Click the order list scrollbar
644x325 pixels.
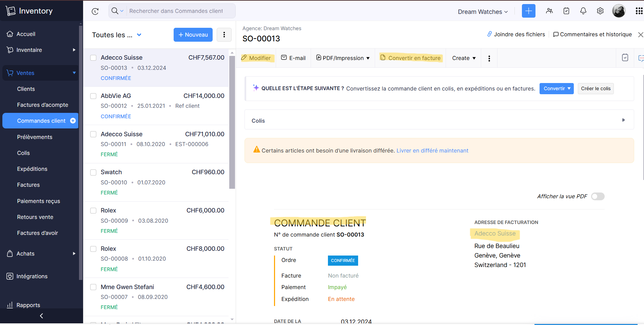click(x=232, y=122)
